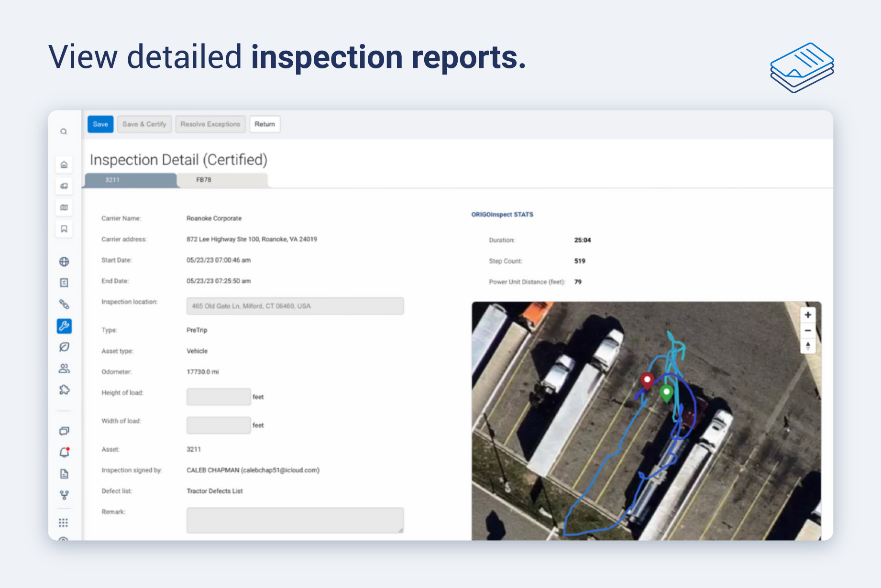Viewport: 881px width, 588px height.
Task: Click the Duration value 25:04
Action: (583, 240)
